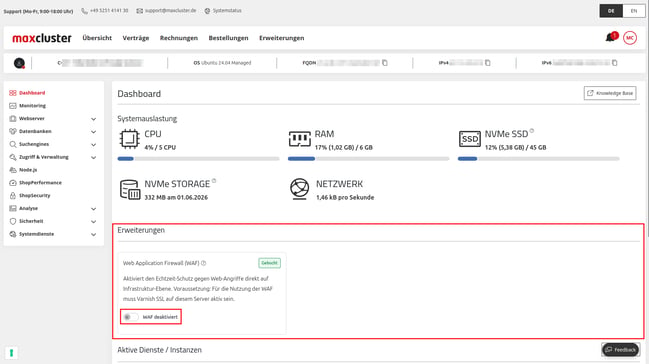Switch language to DE
Viewport: 649px width, 364px height.
coord(611,11)
